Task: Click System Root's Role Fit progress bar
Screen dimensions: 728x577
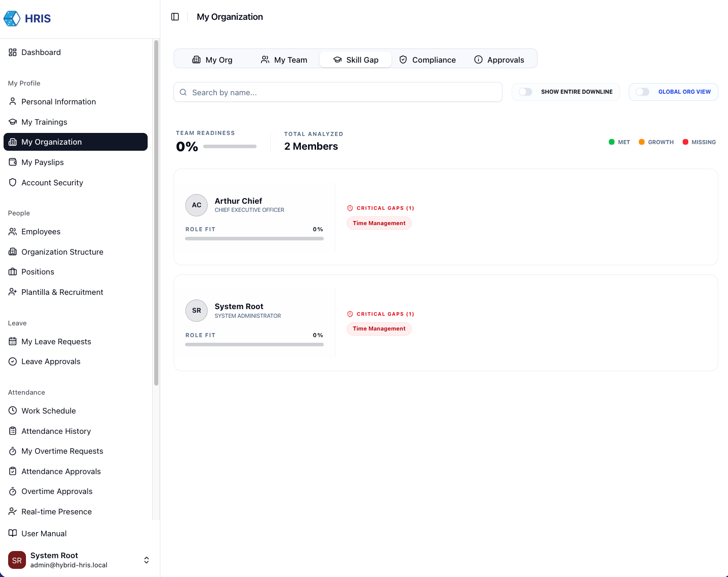Action: [x=255, y=344]
